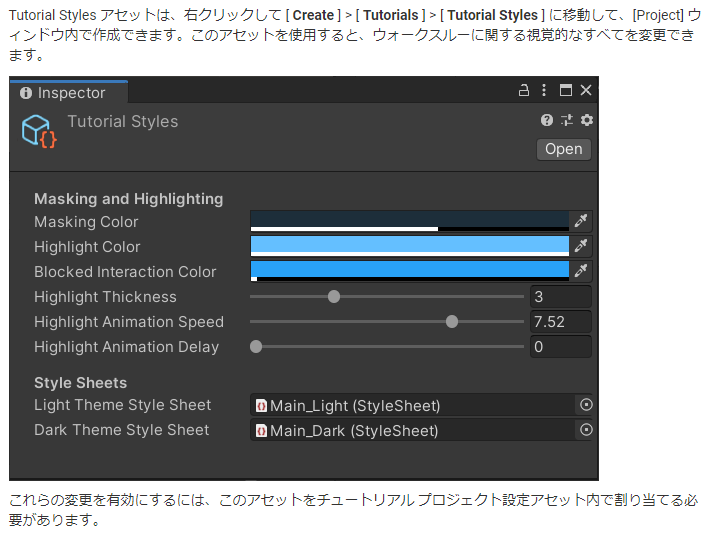This screenshot has width=702, height=535.
Task: Click the Blocked Interaction Color label
Action: pos(125,272)
